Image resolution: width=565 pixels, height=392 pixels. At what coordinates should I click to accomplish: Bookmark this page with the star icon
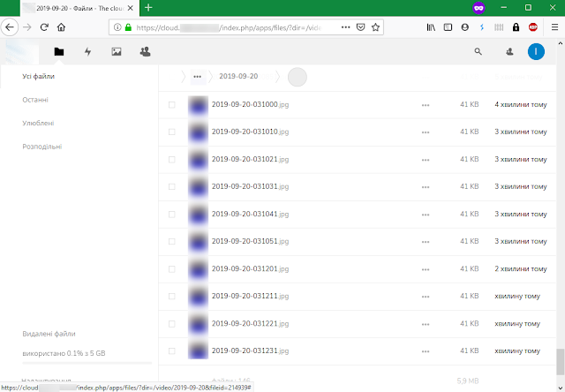[376, 27]
